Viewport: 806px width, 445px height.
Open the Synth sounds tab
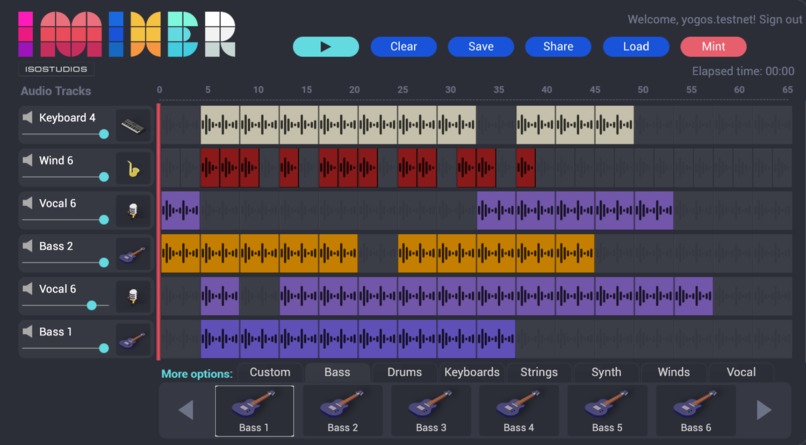606,373
